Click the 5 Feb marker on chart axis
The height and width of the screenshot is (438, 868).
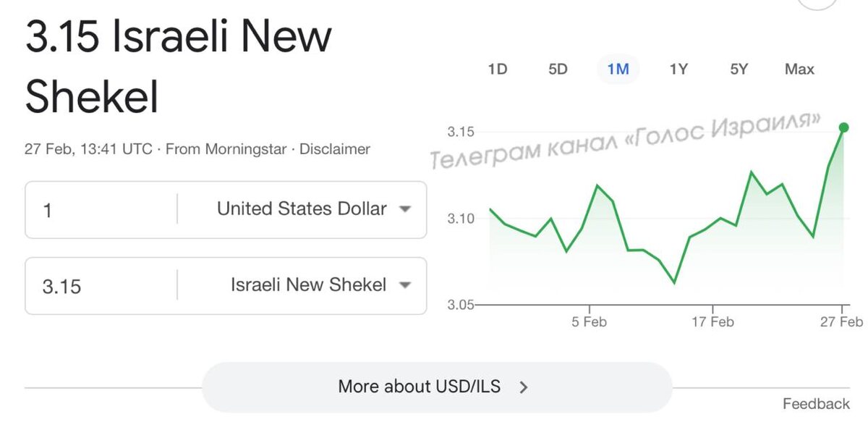589,321
